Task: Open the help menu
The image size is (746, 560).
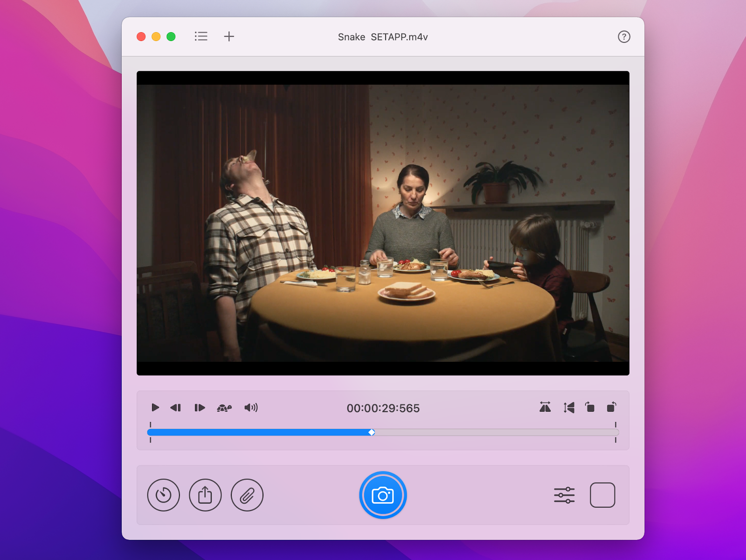Action: pos(624,36)
